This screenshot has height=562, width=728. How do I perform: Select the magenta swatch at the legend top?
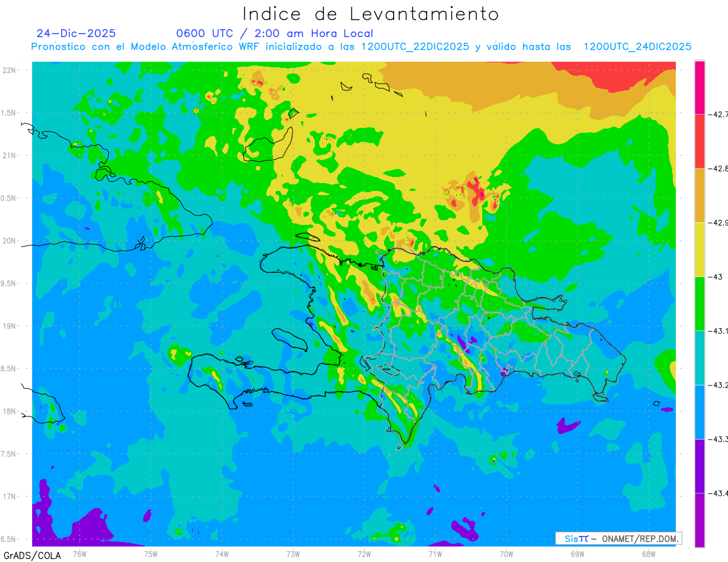[699, 87]
